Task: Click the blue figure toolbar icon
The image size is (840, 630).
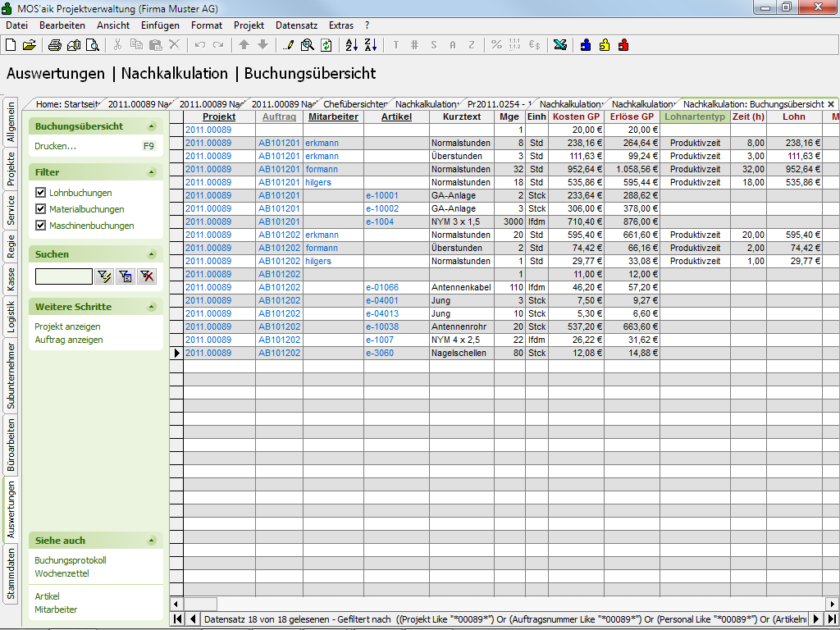Action: 586,45
